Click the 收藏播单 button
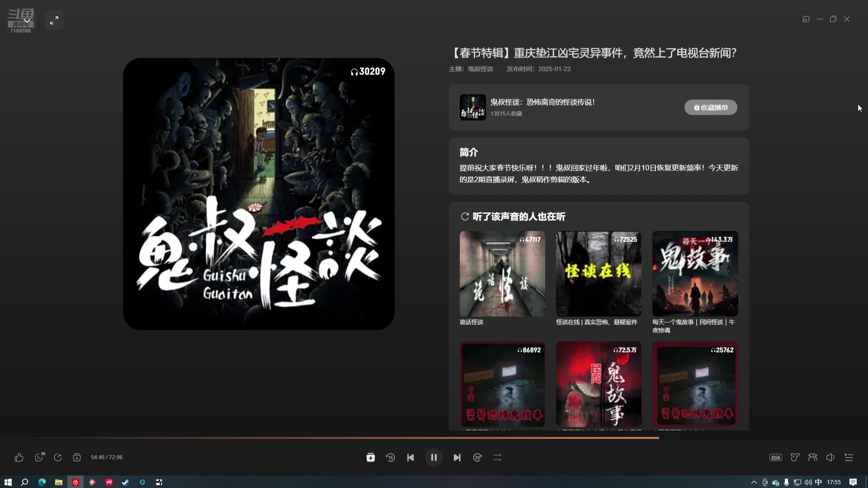Screen dimensions: 868x488 pyautogui.click(x=711, y=108)
